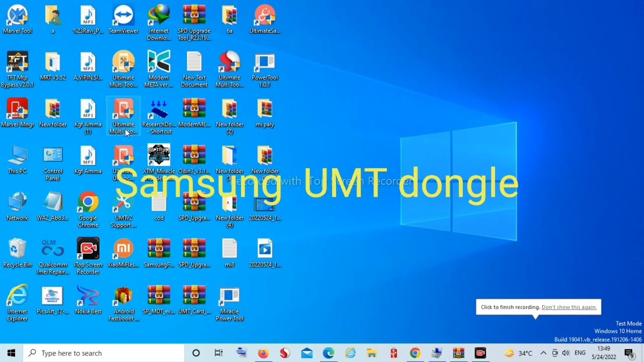
Task: Select the WA2_Abo3... desktop icon
Action: 53,207
